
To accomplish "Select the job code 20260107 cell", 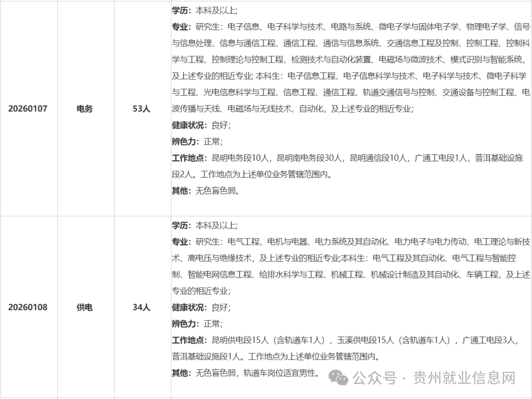I will tap(29, 109).
